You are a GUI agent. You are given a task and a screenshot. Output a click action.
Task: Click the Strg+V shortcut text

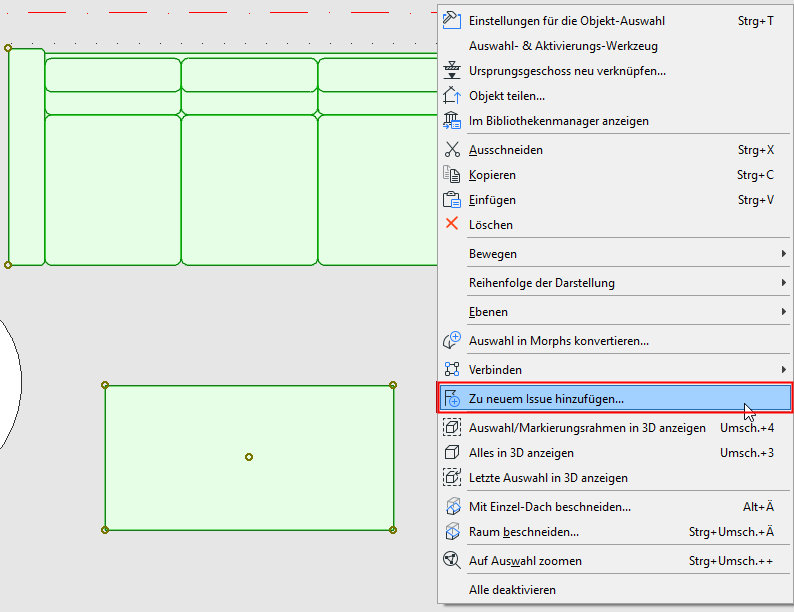pyautogui.click(x=756, y=200)
